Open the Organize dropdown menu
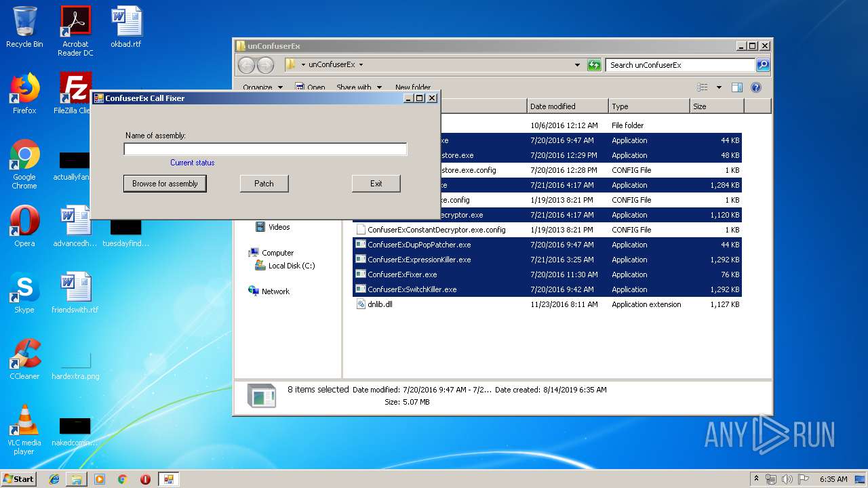 pyautogui.click(x=263, y=87)
